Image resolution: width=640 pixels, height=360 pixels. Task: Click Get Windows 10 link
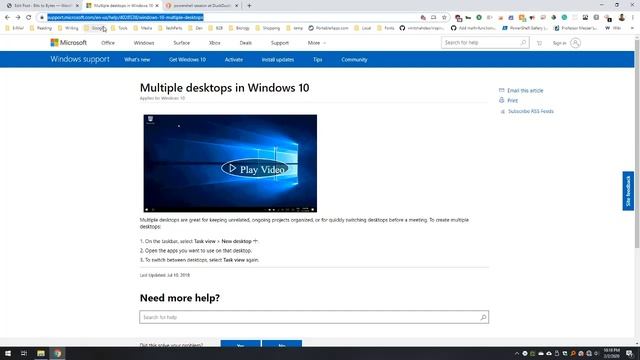point(187,60)
